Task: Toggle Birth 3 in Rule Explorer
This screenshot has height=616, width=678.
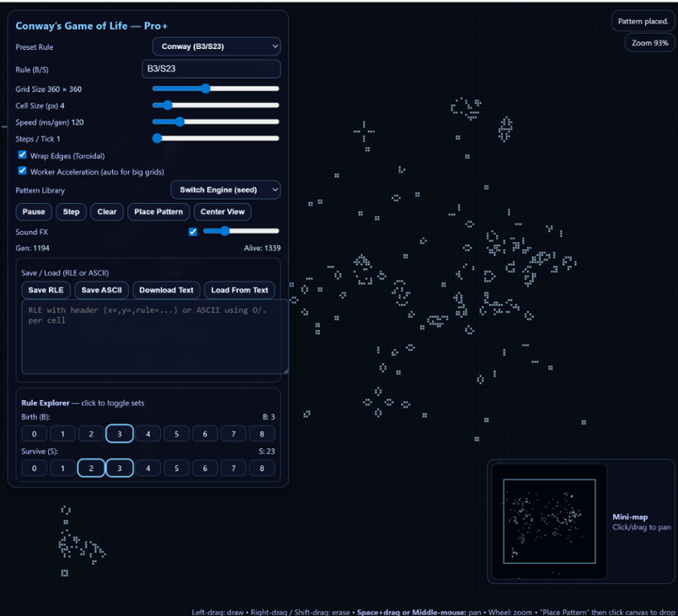Action: [x=119, y=433]
